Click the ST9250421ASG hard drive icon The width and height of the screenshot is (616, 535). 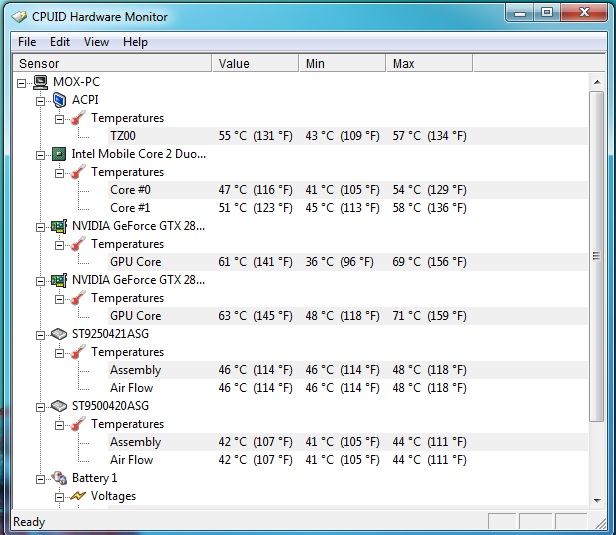tap(59, 334)
